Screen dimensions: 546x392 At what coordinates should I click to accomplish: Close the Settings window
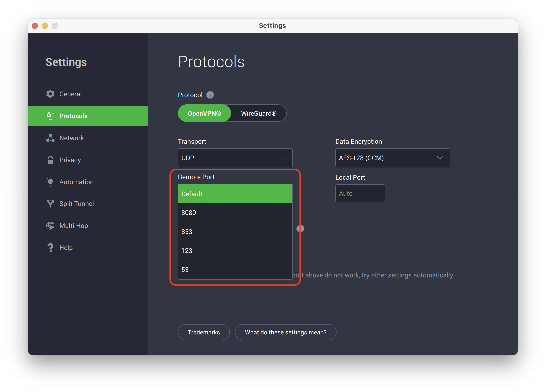[x=35, y=26]
